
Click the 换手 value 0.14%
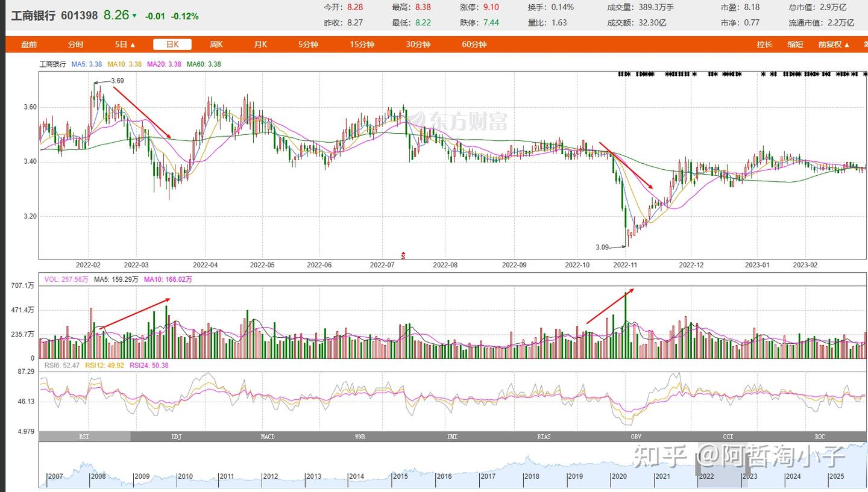pos(562,7)
